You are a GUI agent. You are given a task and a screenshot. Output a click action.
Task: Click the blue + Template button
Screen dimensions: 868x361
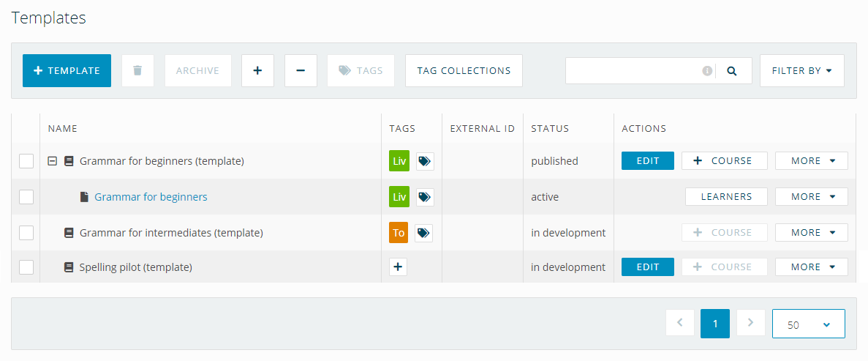[x=67, y=70]
